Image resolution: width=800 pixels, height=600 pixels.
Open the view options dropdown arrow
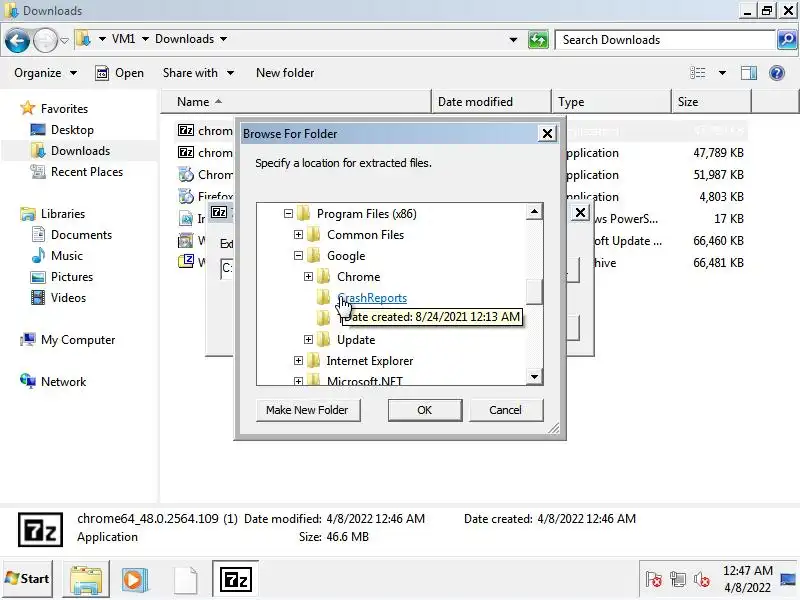coord(722,73)
